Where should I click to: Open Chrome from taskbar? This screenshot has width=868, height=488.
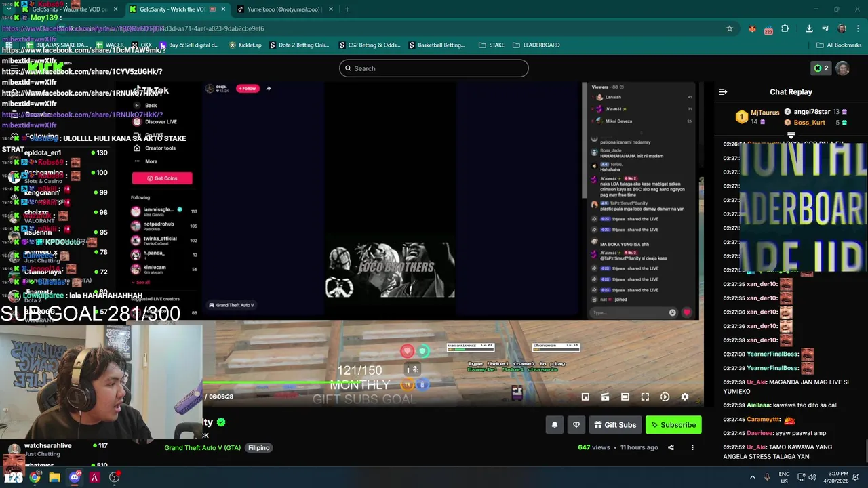pyautogui.click(x=35, y=477)
